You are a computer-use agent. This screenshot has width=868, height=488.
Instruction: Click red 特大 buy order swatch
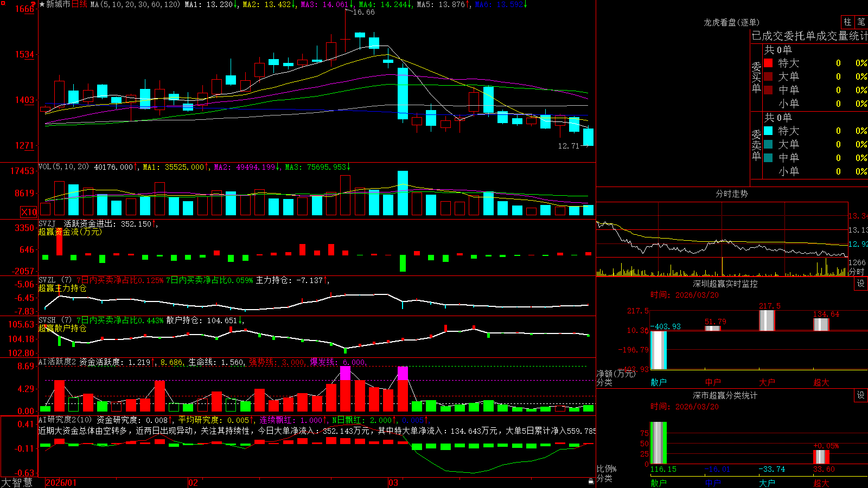768,63
